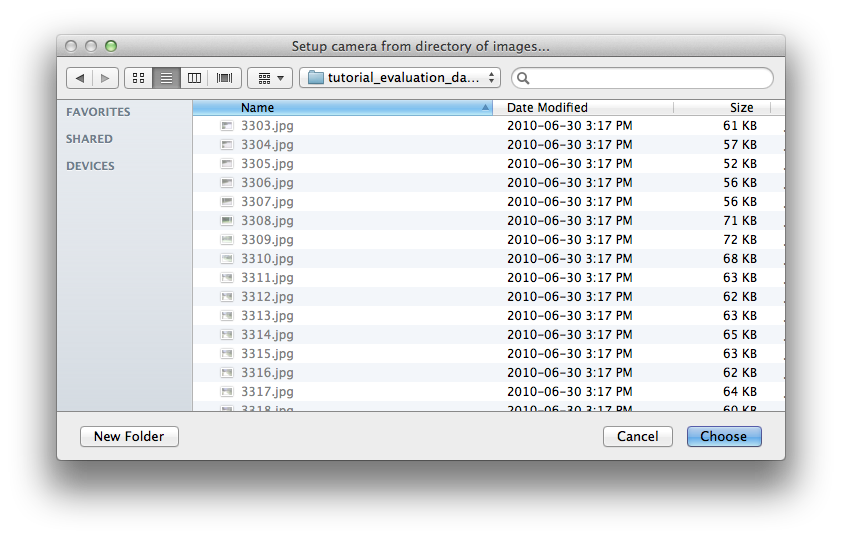Select the 3314.jpg file name
The height and width of the screenshot is (539, 842).
[267, 335]
